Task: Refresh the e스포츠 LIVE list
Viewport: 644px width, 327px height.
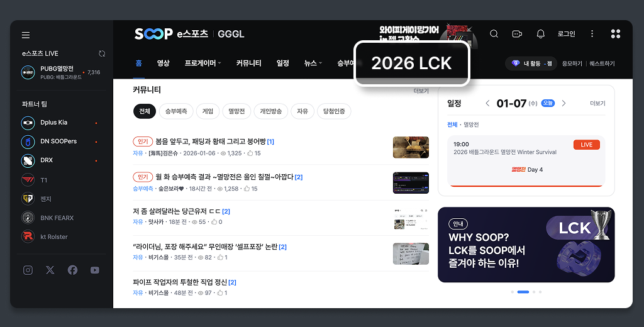Action: pyautogui.click(x=102, y=54)
